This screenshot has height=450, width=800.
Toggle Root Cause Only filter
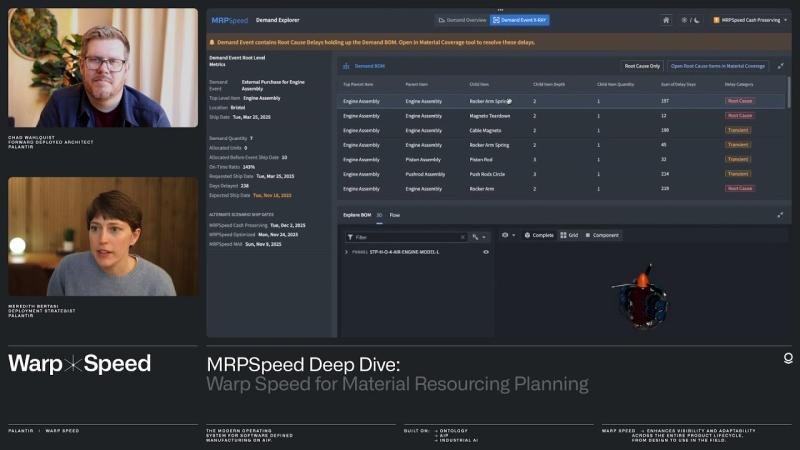click(x=642, y=66)
